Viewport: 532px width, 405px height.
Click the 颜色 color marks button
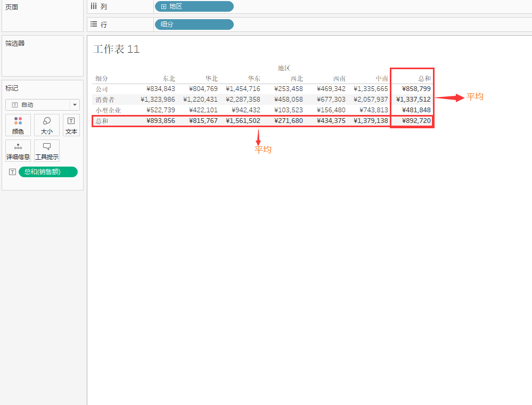click(x=18, y=125)
